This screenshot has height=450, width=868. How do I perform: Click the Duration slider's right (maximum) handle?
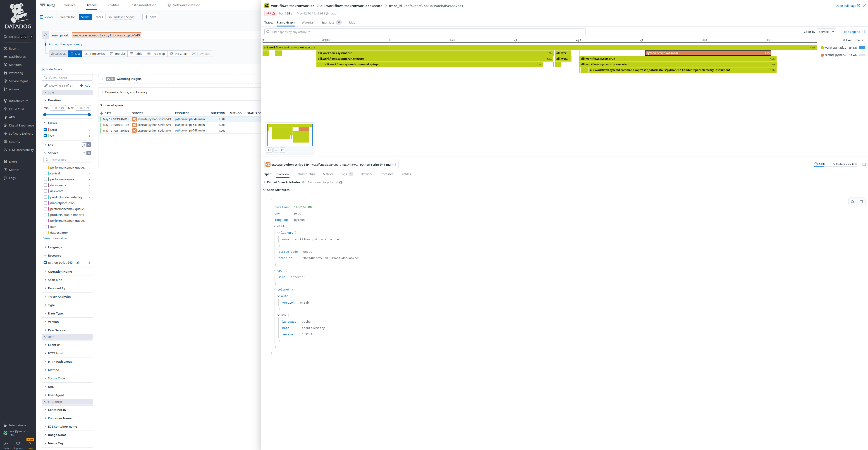click(89, 115)
